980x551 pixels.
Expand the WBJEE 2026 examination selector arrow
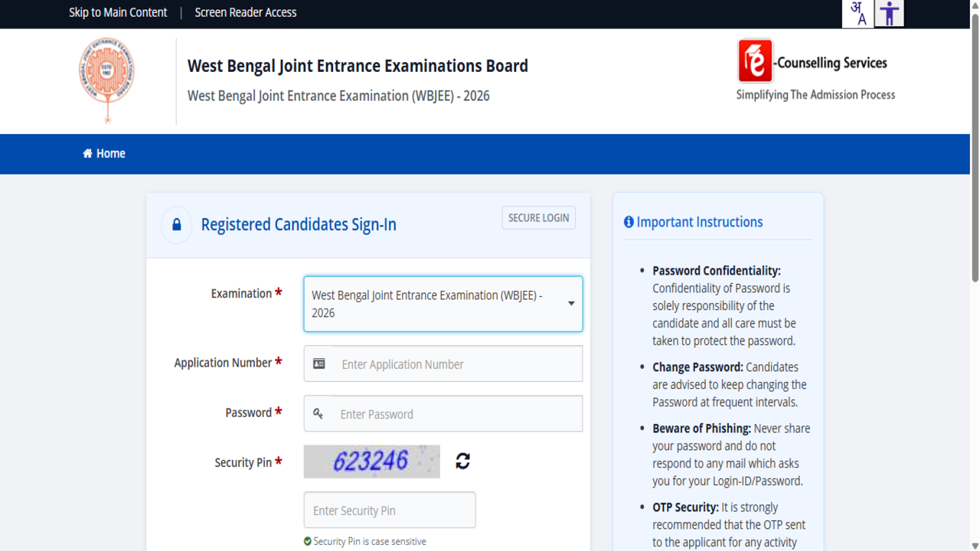click(570, 304)
